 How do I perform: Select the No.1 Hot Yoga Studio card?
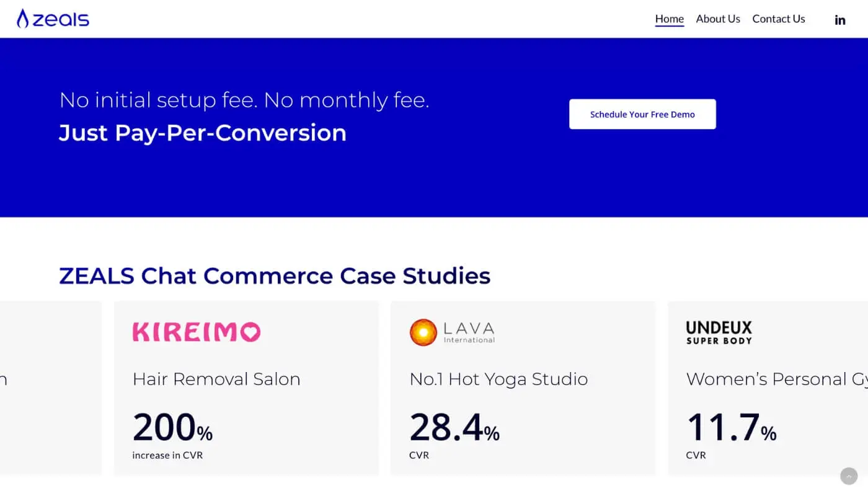point(523,388)
